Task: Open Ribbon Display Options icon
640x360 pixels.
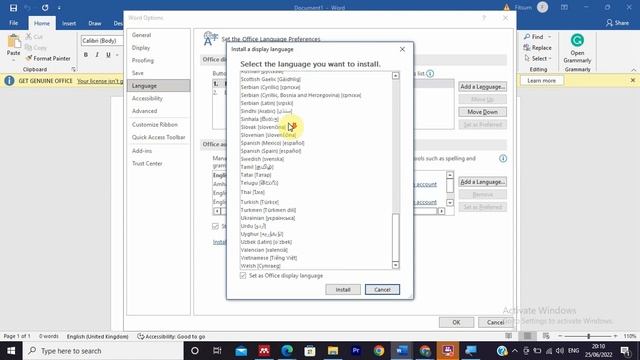Action: coord(564,7)
